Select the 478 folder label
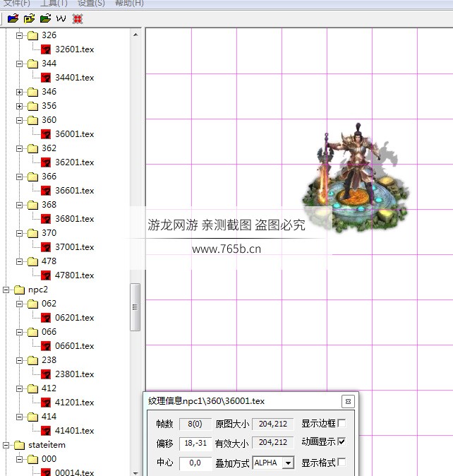453x476 pixels. tap(49, 261)
